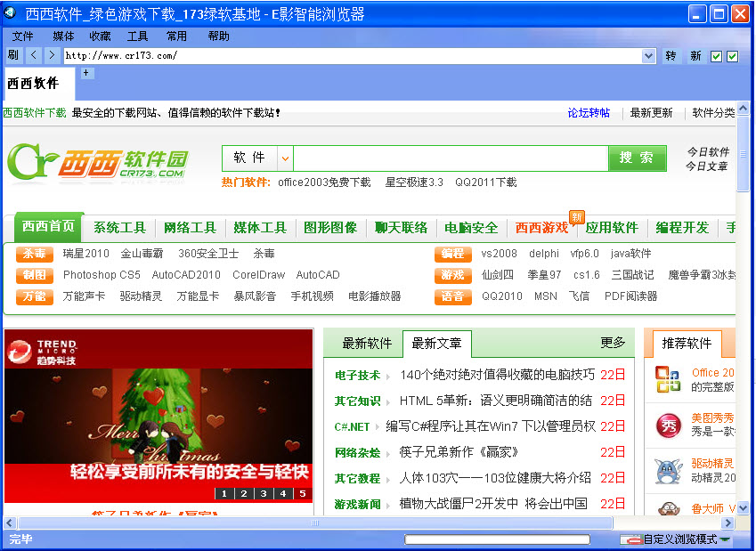Click the 新 new tab toolbar button
The height and width of the screenshot is (551, 756).
tap(695, 56)
